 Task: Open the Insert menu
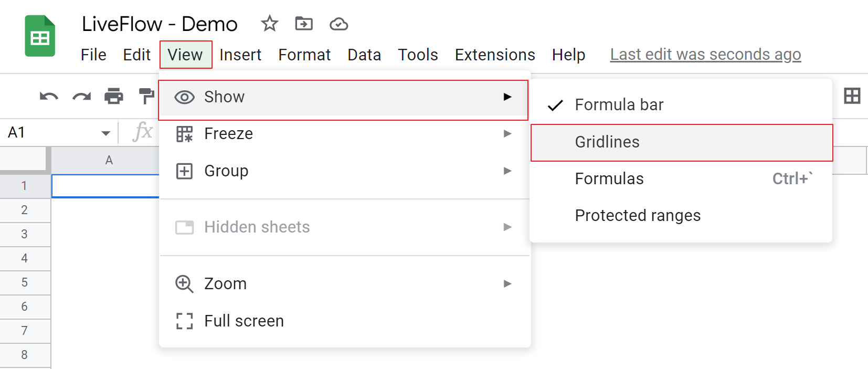point(240,54)
